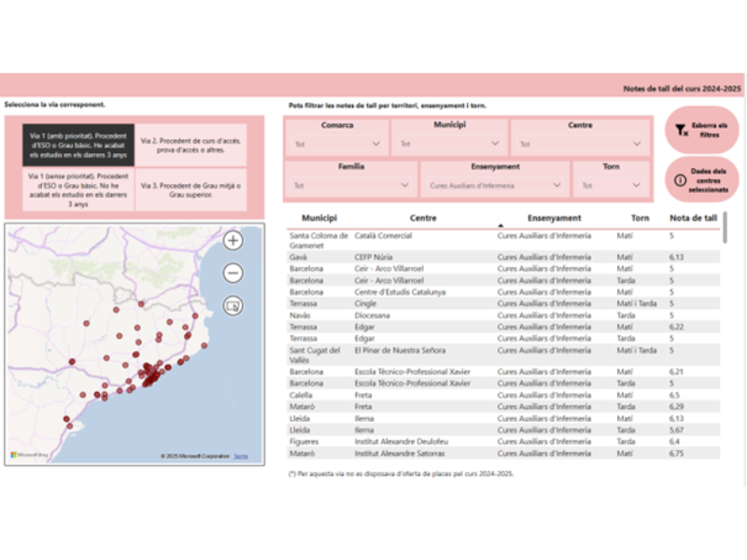This screenshot has height=560, width=747.
Task: Expand the Municipi filter dropdown
Action: click(x=449, y=144)
